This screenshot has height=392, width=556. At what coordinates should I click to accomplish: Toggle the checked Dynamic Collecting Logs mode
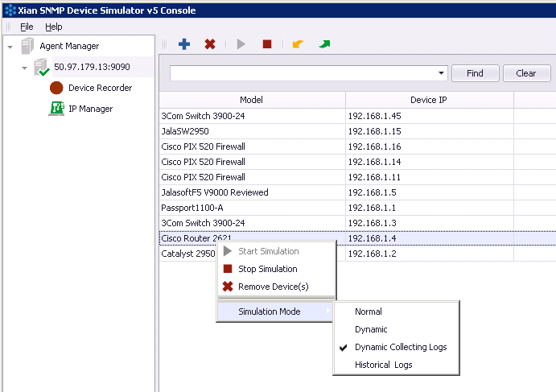point(396,347)
